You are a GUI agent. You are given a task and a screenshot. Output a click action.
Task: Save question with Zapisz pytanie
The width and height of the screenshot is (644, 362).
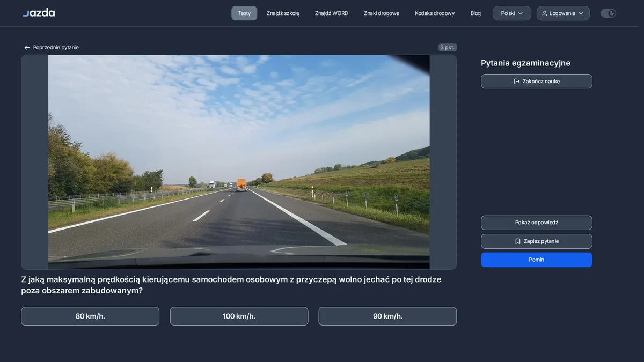point(537,241)
